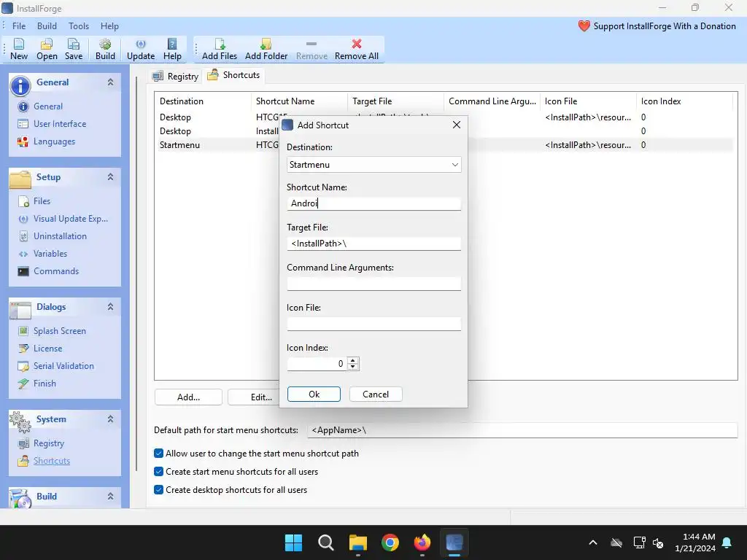Image resolution: width=747 pixels, height=560 pixels.
Task: Open the Build menu
Action: (x=47, y=26)
